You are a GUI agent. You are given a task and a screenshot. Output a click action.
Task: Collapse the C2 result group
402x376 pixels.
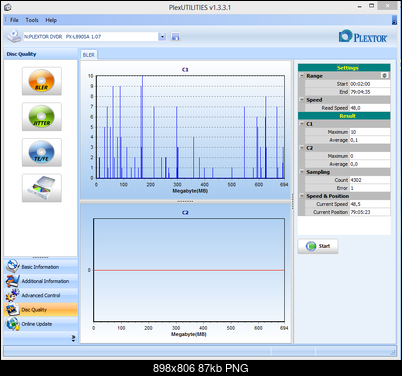coord(302,148)
